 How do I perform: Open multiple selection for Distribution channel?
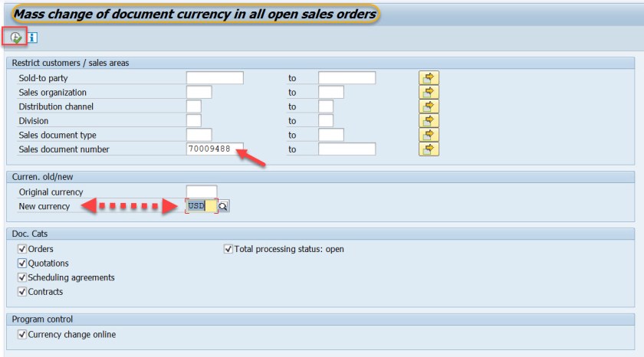429,106
